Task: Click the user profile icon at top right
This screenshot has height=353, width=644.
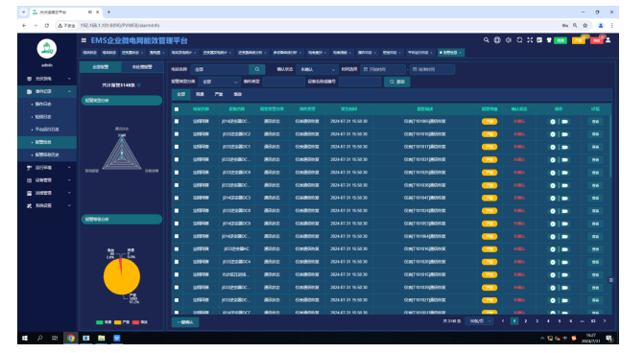Action: (608, 40)
